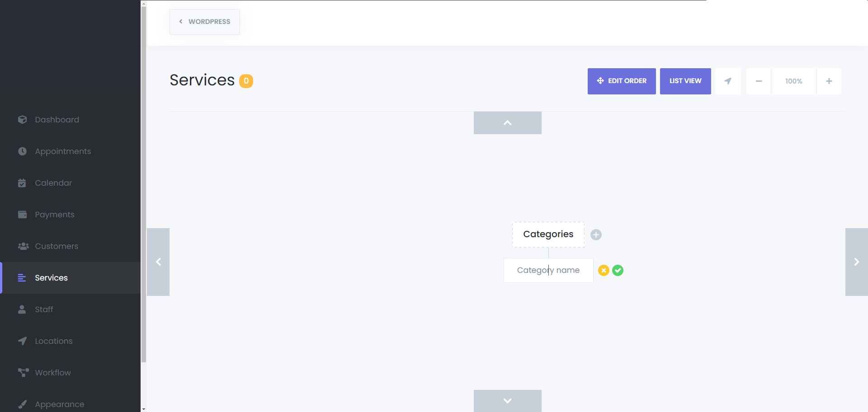Click the Customers group icon
The height and width of the screenshot is (412, 868).
(23, 246)
